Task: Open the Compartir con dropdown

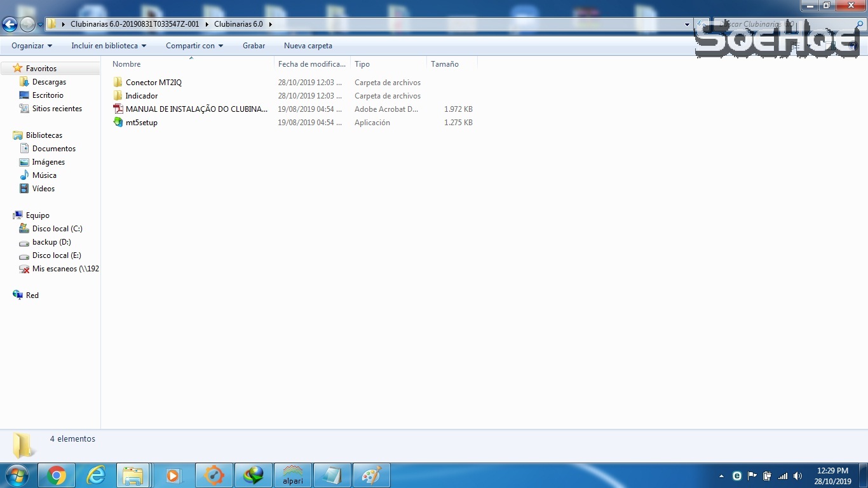Action: coord(194,46)
